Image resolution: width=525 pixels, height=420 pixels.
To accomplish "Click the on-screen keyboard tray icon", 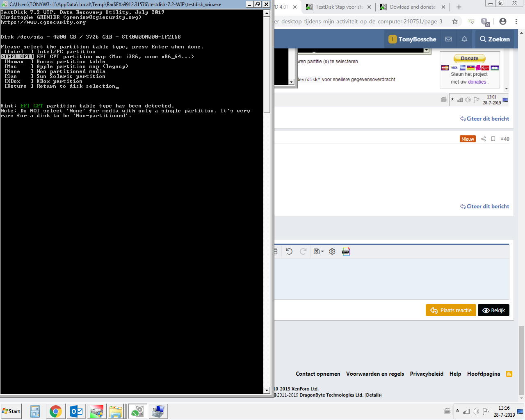I will coord(447,411).
